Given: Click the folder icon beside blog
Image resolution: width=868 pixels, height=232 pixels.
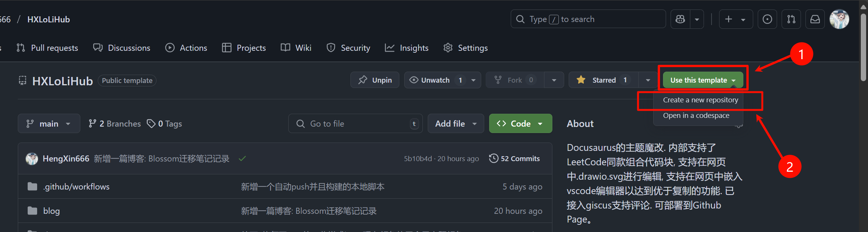Looking at the screenshot, I should pos(33,210).
